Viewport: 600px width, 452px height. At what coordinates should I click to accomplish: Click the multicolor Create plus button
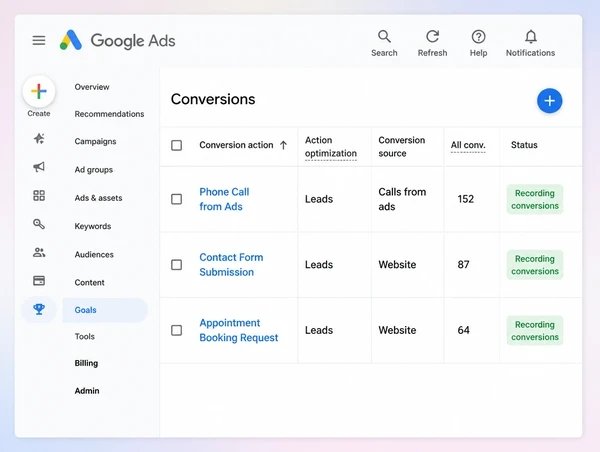tap(39, 91)
